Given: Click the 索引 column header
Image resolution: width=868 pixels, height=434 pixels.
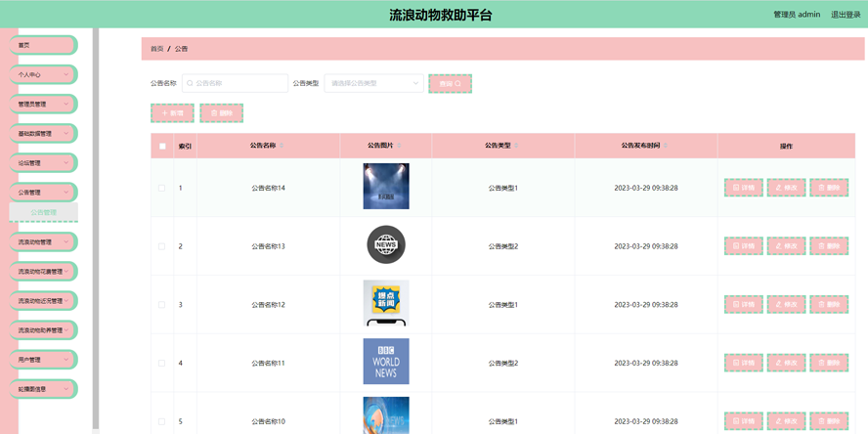Looking at the screenshot, I should (x=185, y=147).
